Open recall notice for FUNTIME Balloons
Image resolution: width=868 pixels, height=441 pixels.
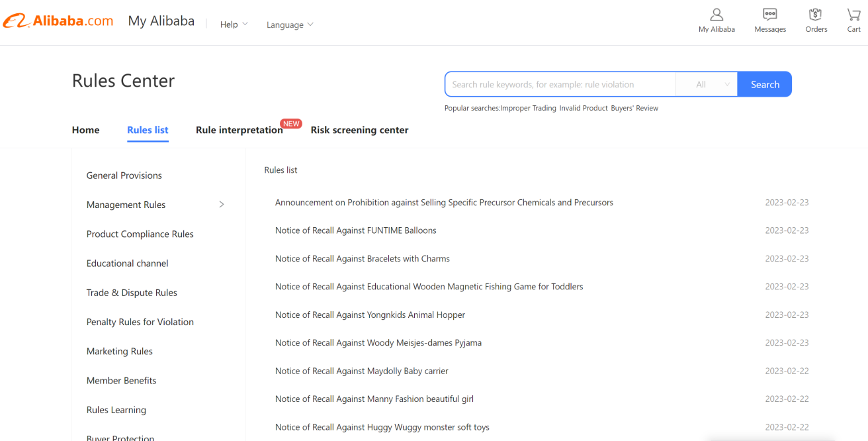(355, 230)
